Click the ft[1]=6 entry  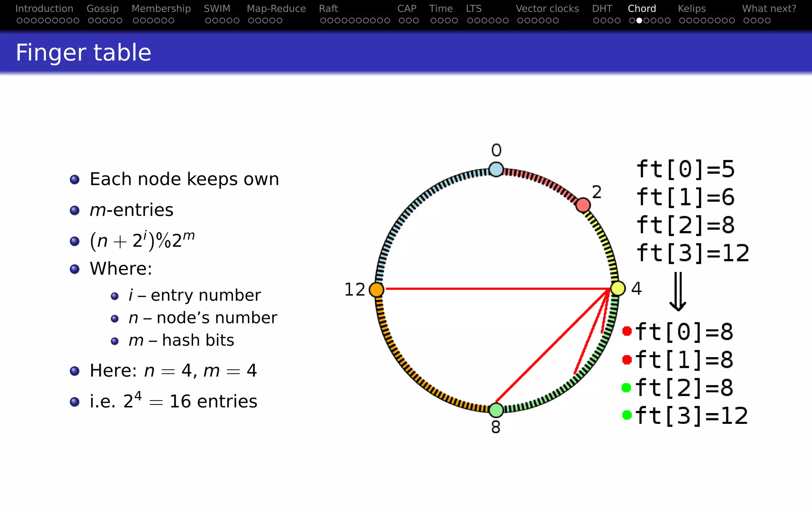(686, 197)
